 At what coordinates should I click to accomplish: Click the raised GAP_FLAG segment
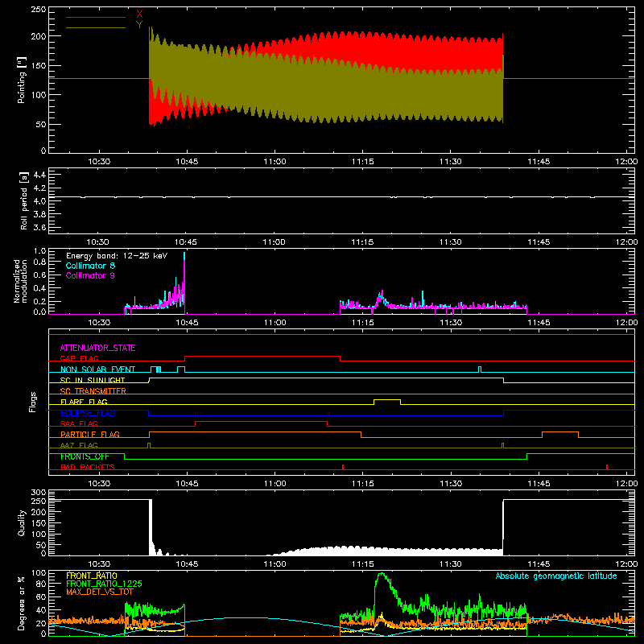pos(262,356)
